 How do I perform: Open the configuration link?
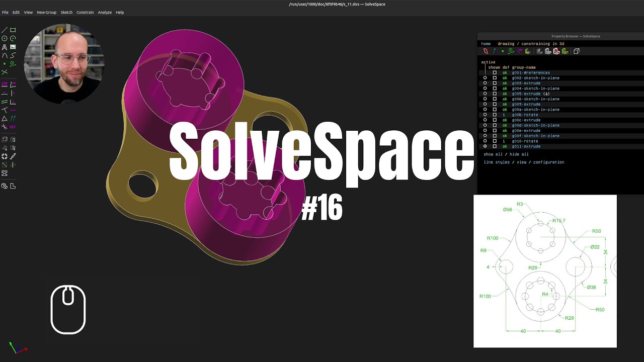[548, 162]
